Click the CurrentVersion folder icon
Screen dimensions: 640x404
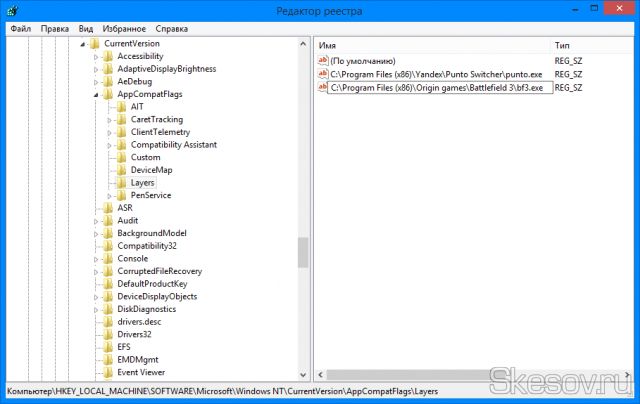pos(95,44)
